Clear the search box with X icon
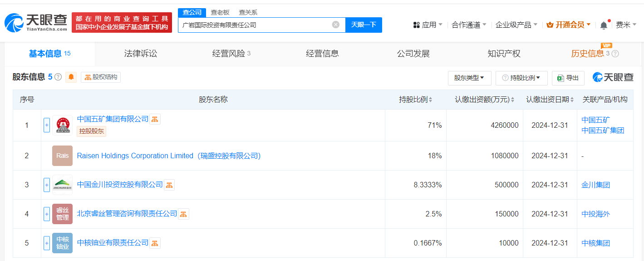 pyautogui.click(x=336, y=25)
